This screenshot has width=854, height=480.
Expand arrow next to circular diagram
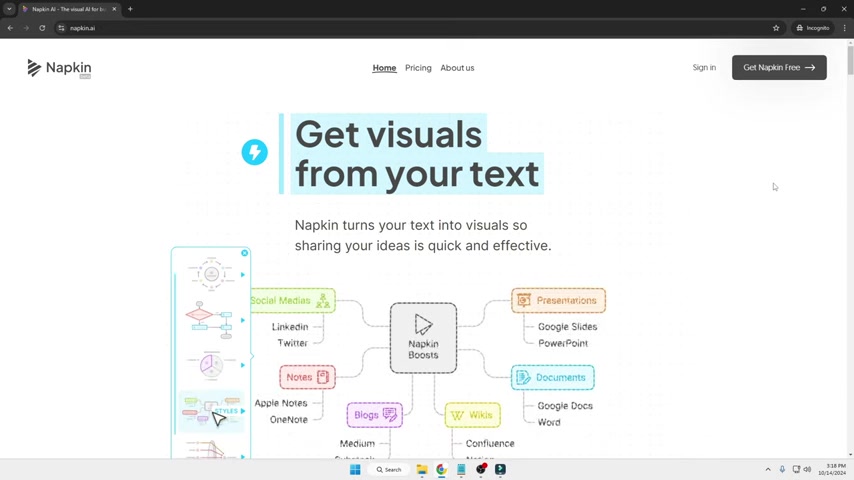point(243,275)
